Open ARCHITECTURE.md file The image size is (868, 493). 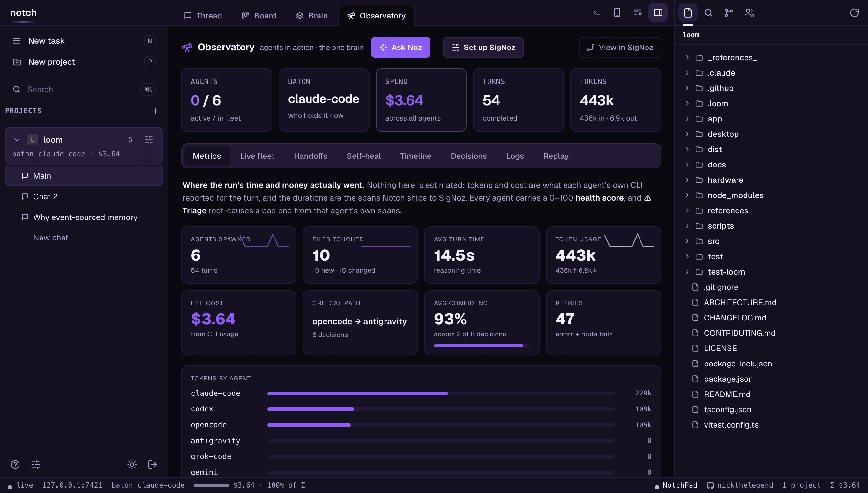(x=740, y=302)
